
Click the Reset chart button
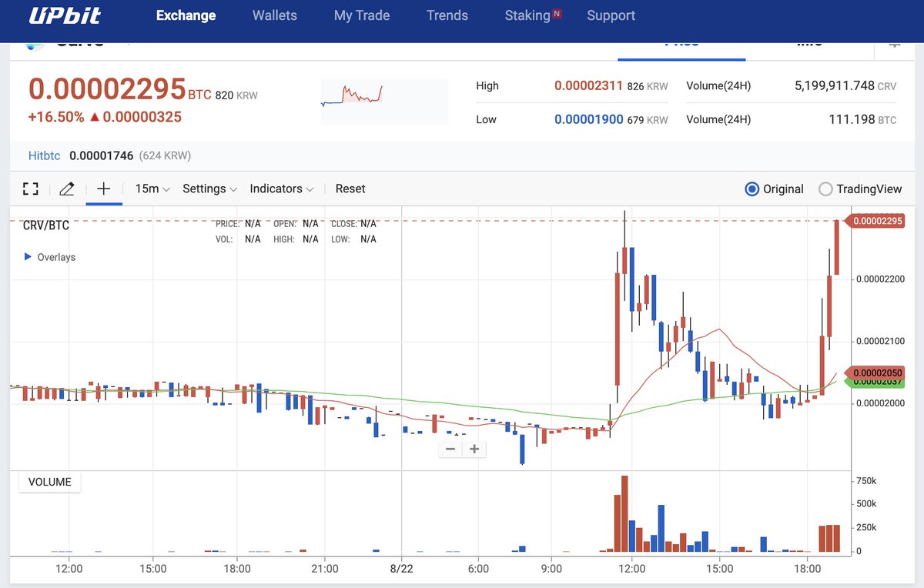pyautogui.click(x=350, y=189)
